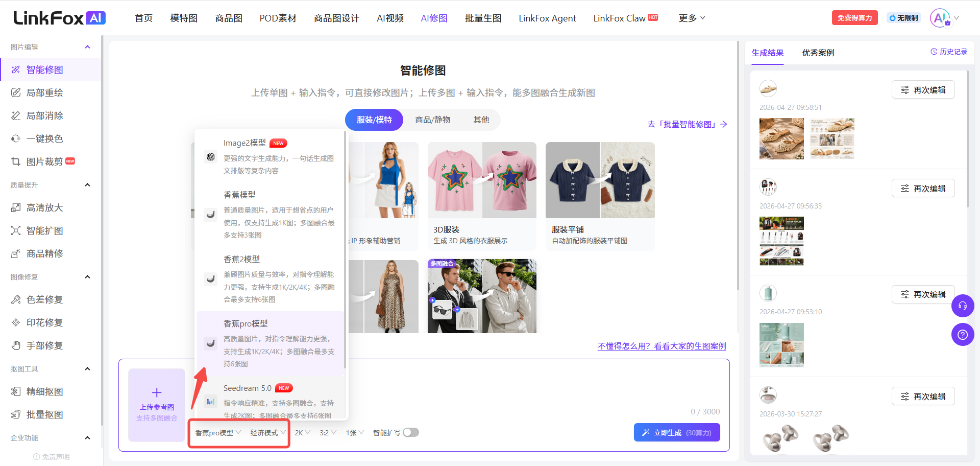Open the user avatar icon
This screenshot has width=980, height=466.
click(940, 18)
